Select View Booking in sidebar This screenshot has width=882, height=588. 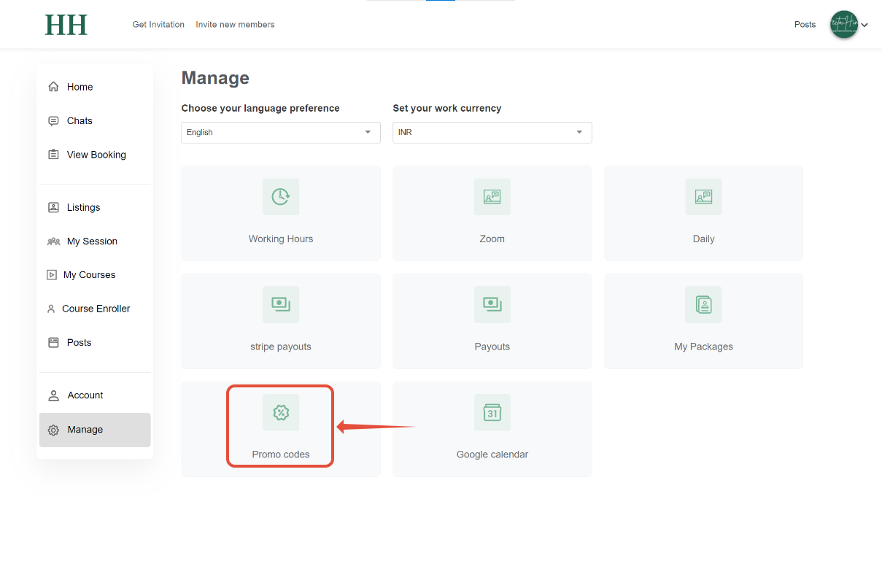pyautogui.click(x=95, y=155)
